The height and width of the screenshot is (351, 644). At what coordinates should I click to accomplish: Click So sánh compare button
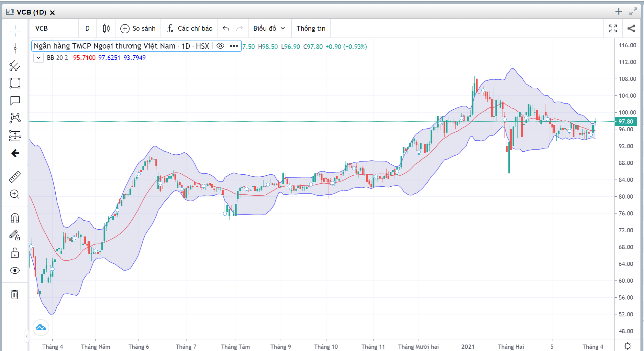pyautogui.click(x=138, y=28)
